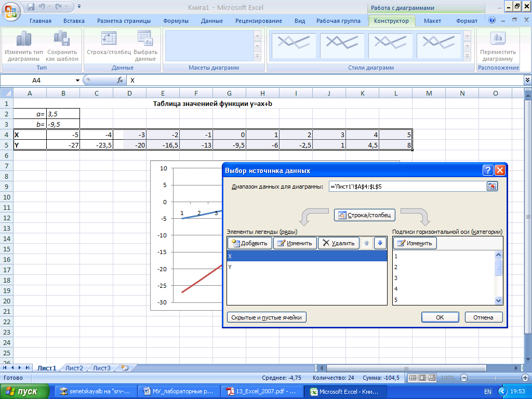The width and height of the screenshot is (532, 399).
Task: Open Quick Access toolbar customization arrow
Action: 79,6
